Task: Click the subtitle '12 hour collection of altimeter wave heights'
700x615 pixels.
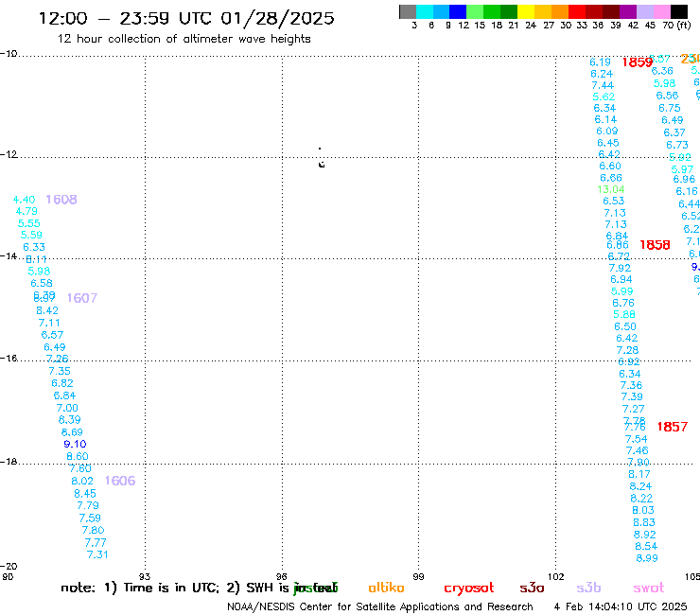Action: [x=184, y=39]
